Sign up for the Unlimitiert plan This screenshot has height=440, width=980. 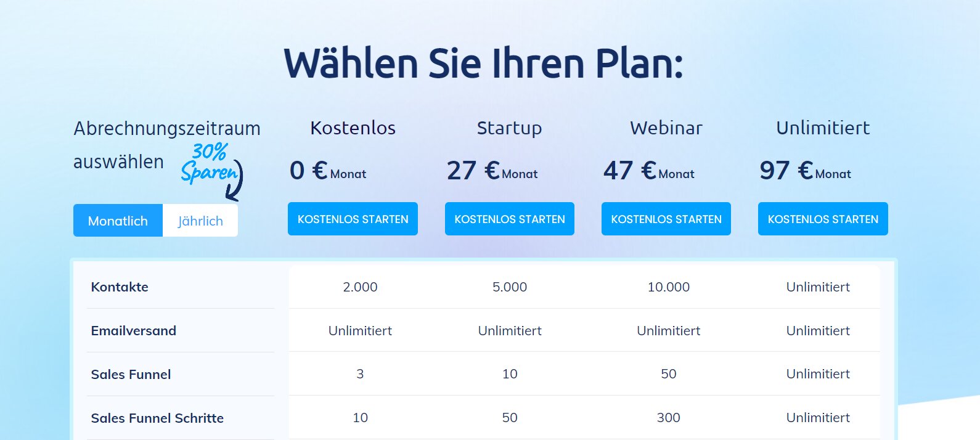coord(823,218)
